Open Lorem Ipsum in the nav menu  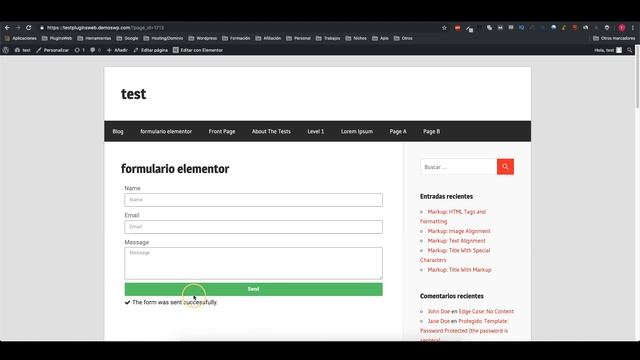[357, 131]
